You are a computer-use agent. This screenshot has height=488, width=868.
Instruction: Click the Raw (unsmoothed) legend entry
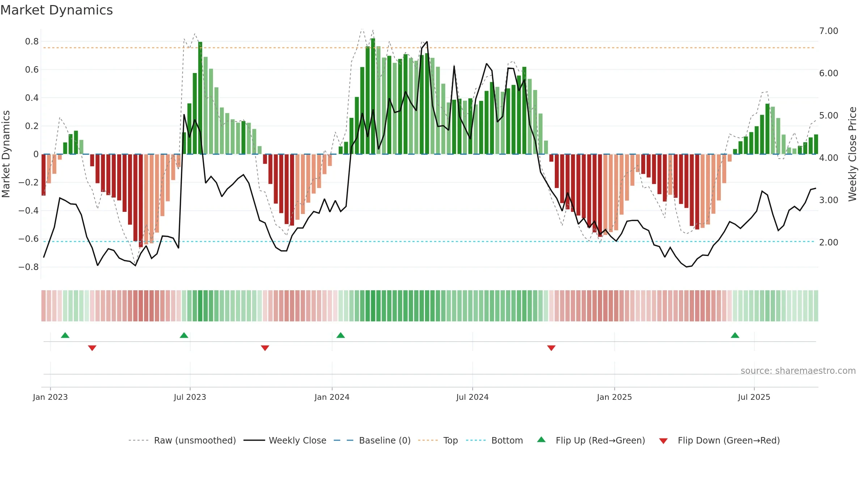tap(182, 440)
